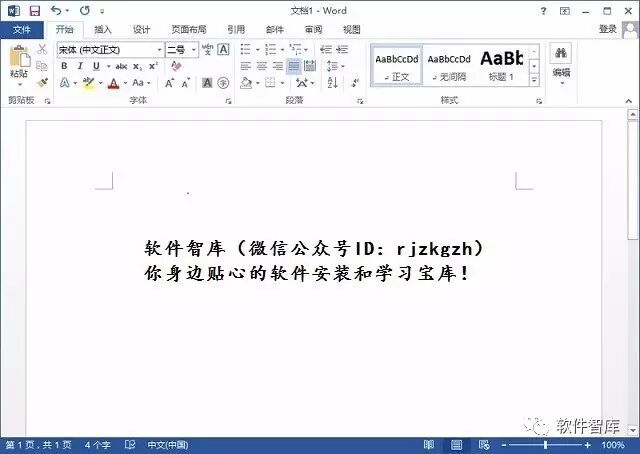The height and width of the screenshot is (454, 640).
Task: Cut selection with the scissors icon
Action: click(x=42, y=49)
